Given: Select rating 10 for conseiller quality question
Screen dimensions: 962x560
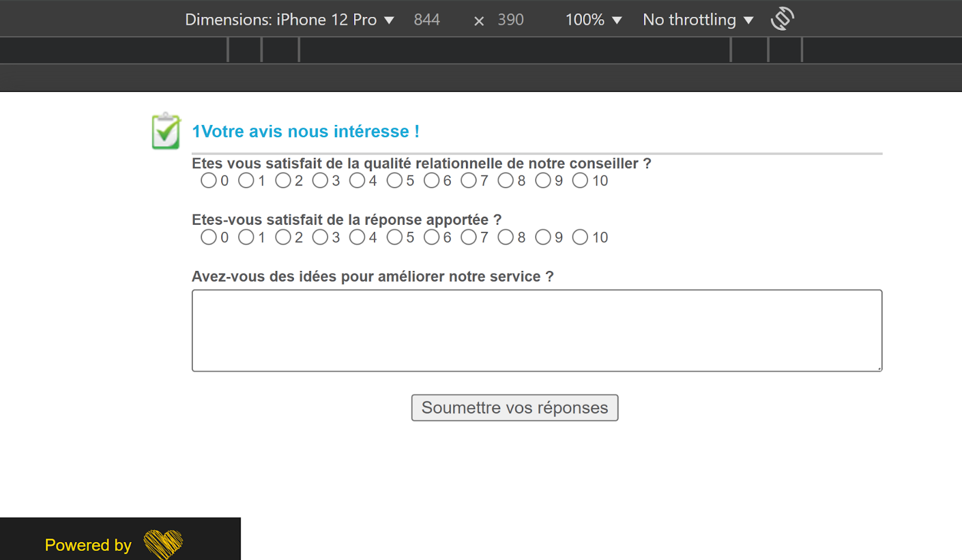Looking at the screenshot, I should [x=580, y=180].
